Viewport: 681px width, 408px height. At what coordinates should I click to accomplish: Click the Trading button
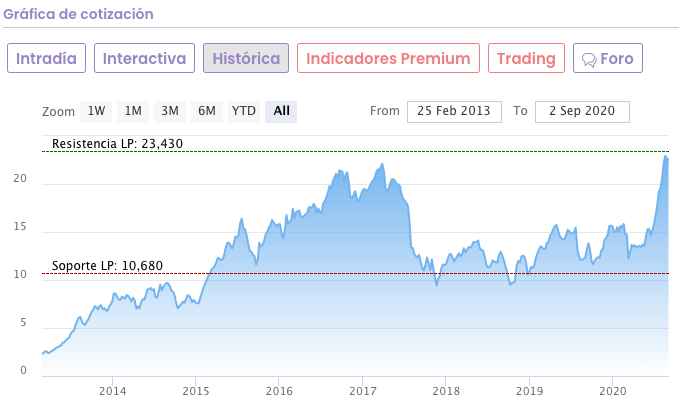click(x=526, y=58)
